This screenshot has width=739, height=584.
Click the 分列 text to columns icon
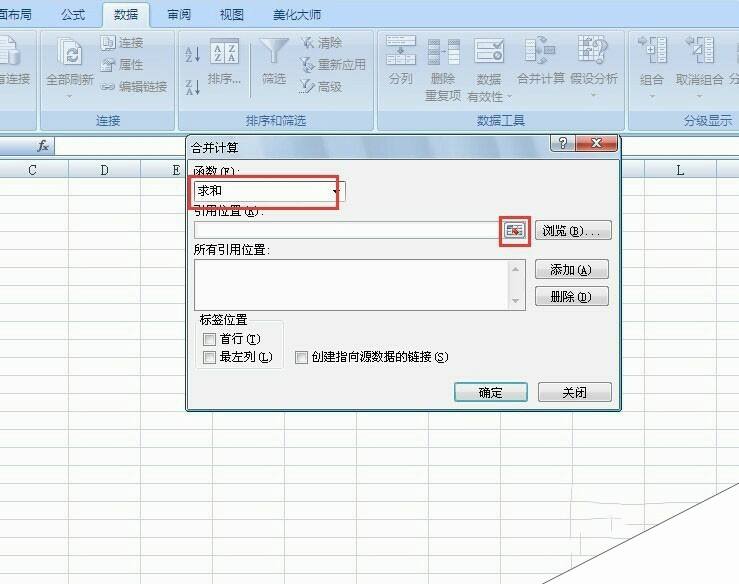click(401, 50)
